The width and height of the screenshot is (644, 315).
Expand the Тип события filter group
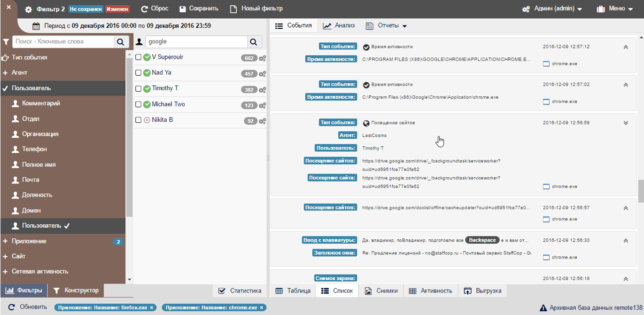coord(63,57)
